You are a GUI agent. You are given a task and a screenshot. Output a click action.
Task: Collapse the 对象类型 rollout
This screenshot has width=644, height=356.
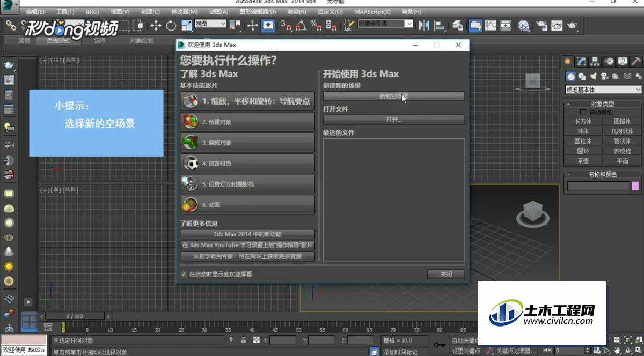pyautogui.click(x=602, y=104)
